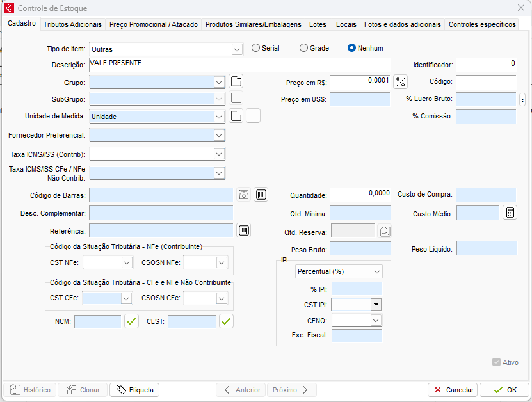Viewport: 532px width, 402px height.
Task: Click the Etiqueta button
Action: (x=134, y=390)
